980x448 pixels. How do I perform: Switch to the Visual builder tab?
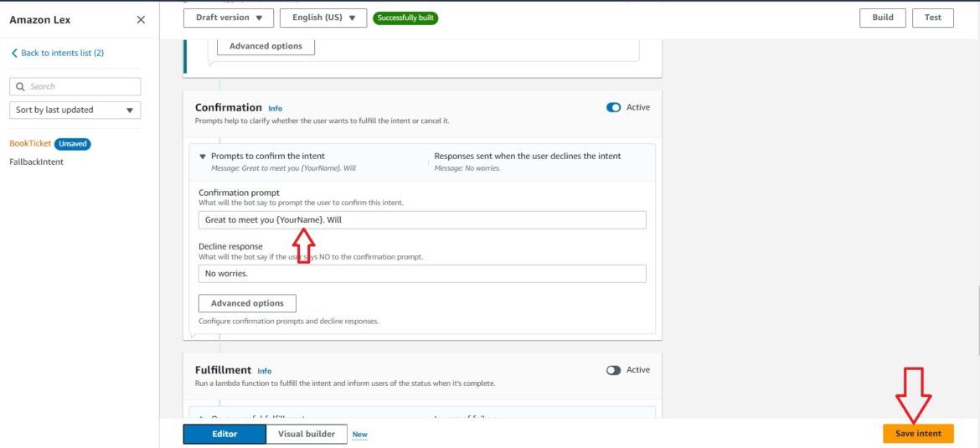point(305,434)
